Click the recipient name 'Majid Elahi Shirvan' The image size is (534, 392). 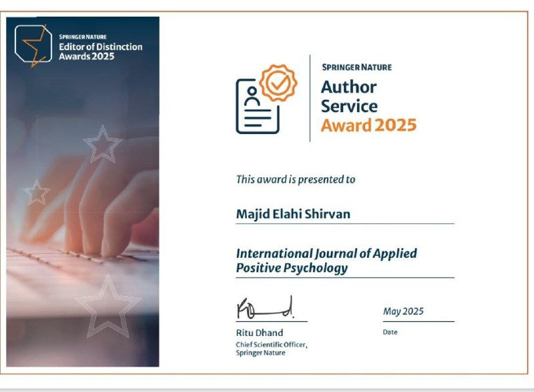pyautogui.click(x=293, y=214)
